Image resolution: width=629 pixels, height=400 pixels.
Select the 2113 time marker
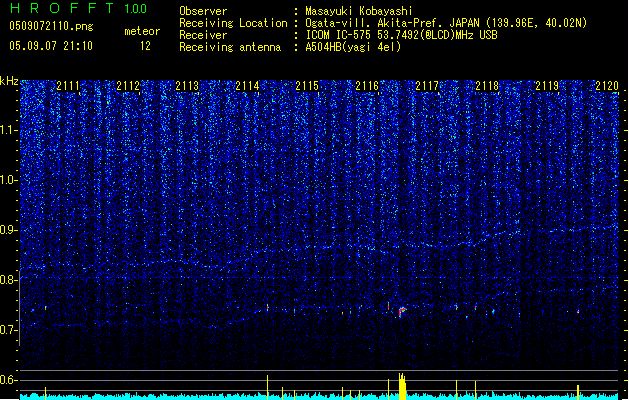(x=187, y=87)
